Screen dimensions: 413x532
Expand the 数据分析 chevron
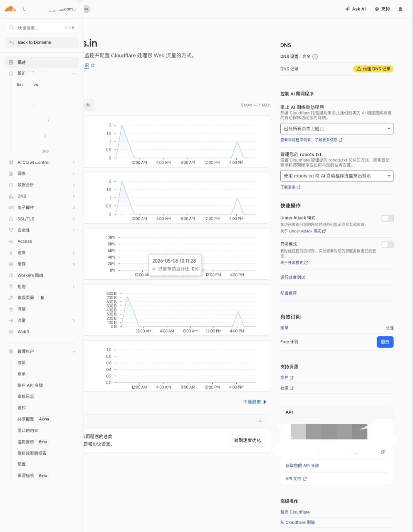point(74,185)
